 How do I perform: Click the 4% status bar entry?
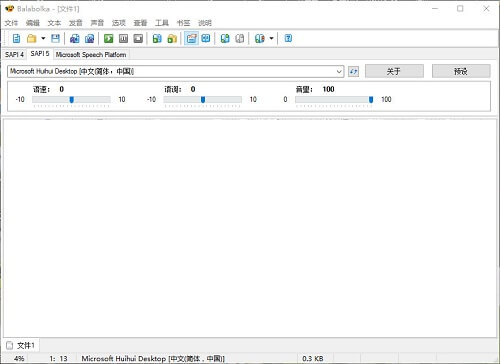pos(19,359)
